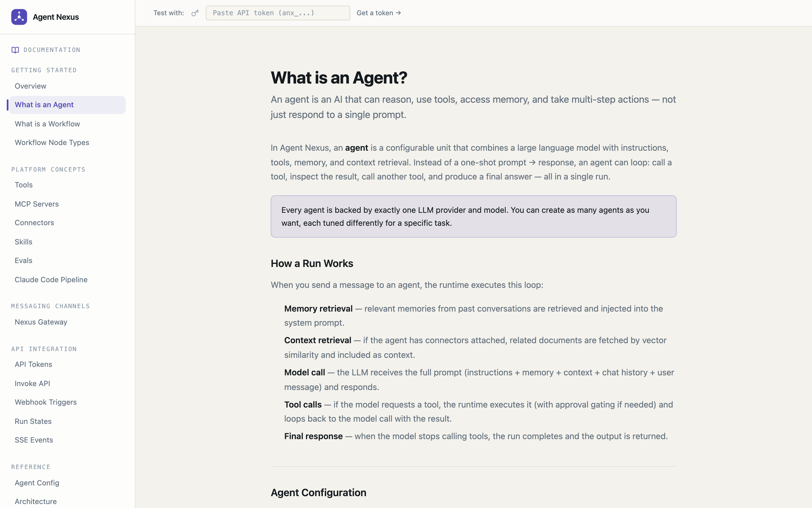
Task: Click the PLATFORM CONCEPTS section label
Action: 48,170
